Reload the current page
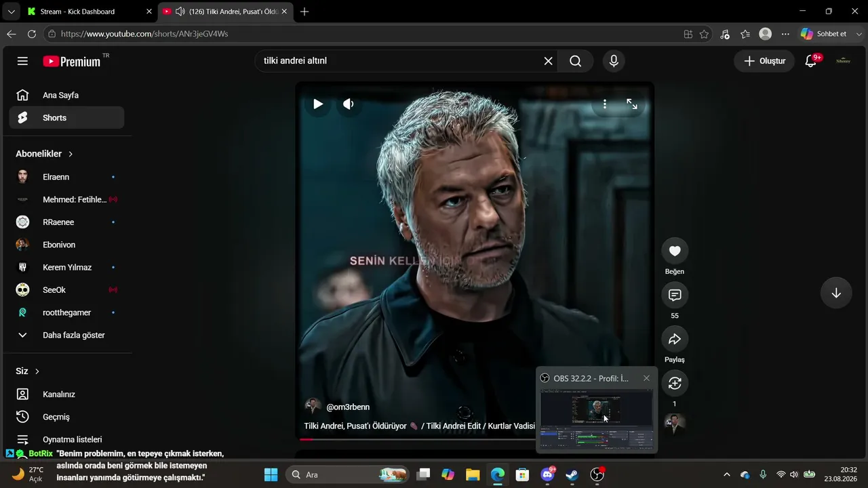868x488 pixels. pos(31,34)
